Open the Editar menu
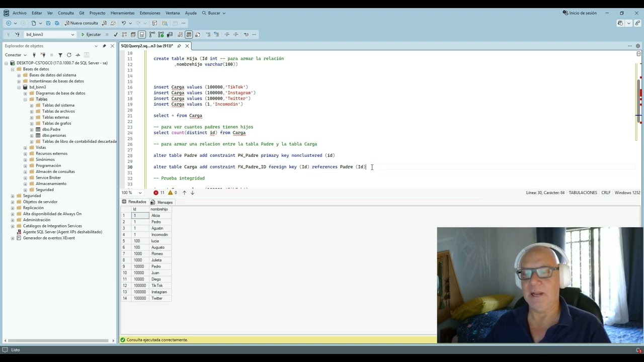This screenshot has height=362, width=644. click(37, 13)
